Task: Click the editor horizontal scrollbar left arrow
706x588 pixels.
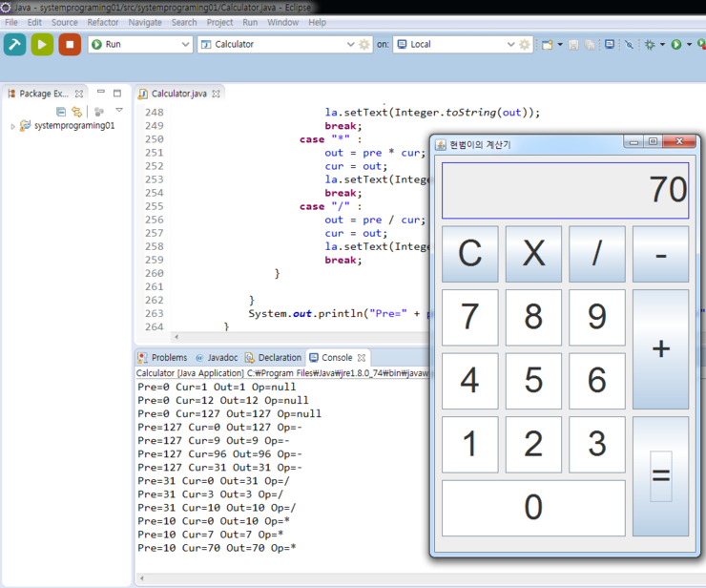Action: [176, 337]
